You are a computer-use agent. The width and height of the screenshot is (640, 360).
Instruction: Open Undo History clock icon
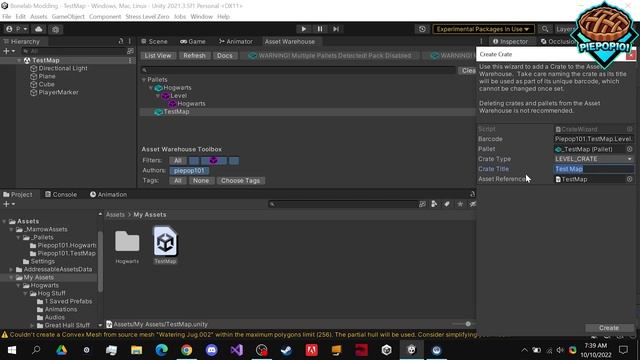[x=422, y=29]
